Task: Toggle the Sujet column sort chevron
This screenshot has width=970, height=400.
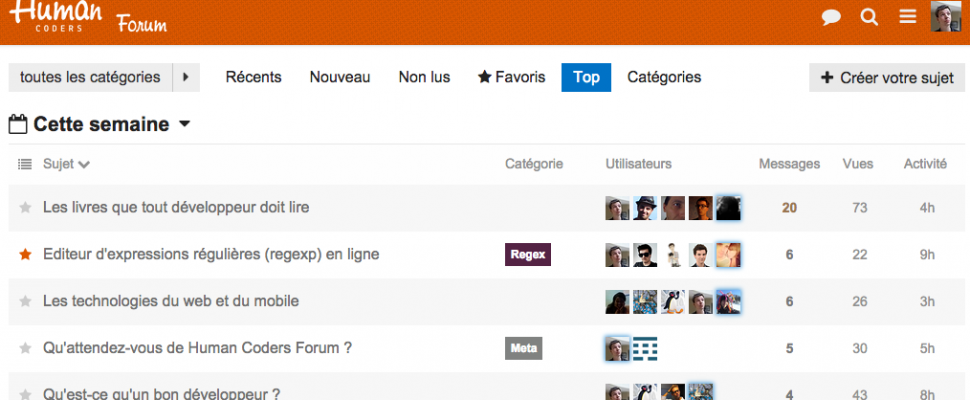Action: pos(84,164)
